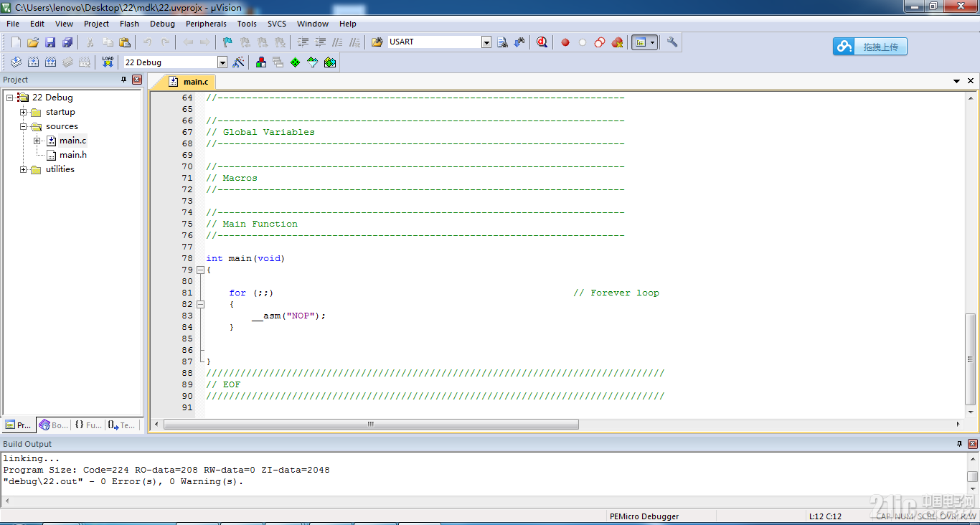
Task: Click the LOAD download to flash icon
Action: tap(108, 62)
